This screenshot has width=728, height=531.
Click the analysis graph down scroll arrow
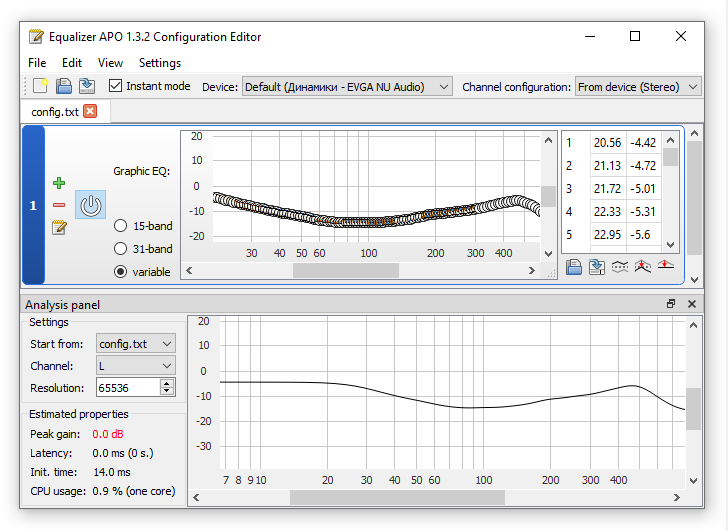tap(693, 481)
